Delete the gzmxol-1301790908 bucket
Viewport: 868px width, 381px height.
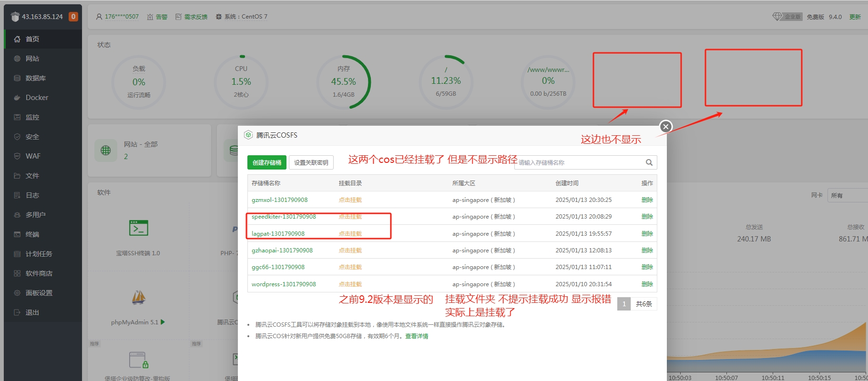click(x=647, y=200)
